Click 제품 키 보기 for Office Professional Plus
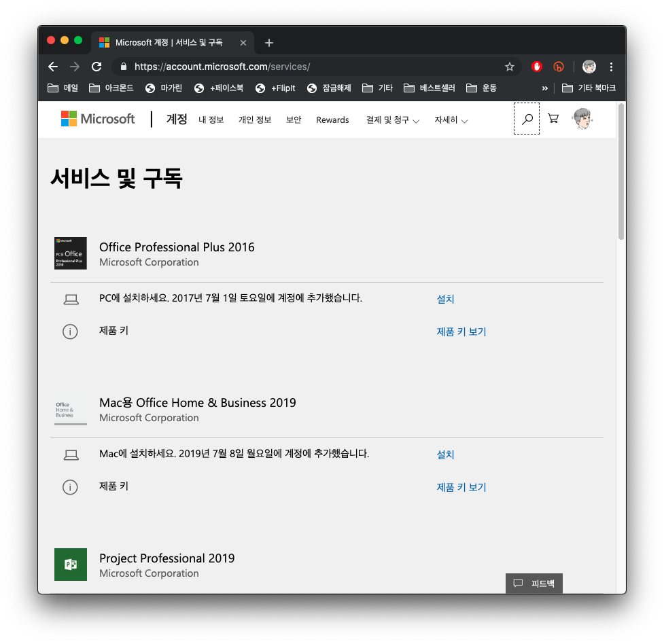Image resolution: width=664 pixels, height=644 pixels. pos(461,332)
